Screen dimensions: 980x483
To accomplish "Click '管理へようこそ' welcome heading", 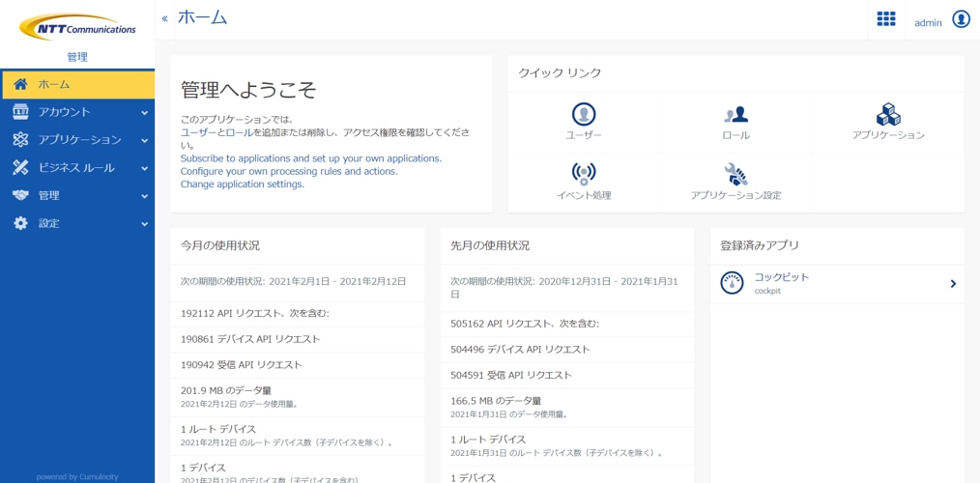I will (x=248, y=91).
